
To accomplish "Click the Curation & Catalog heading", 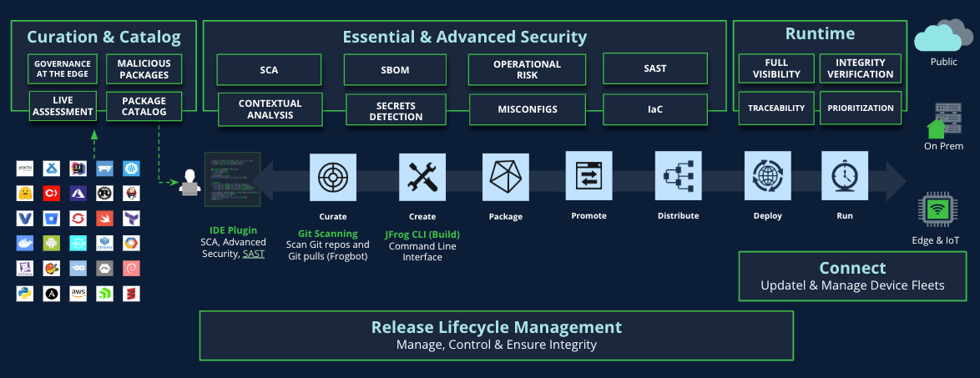I will tap(104, 37).
